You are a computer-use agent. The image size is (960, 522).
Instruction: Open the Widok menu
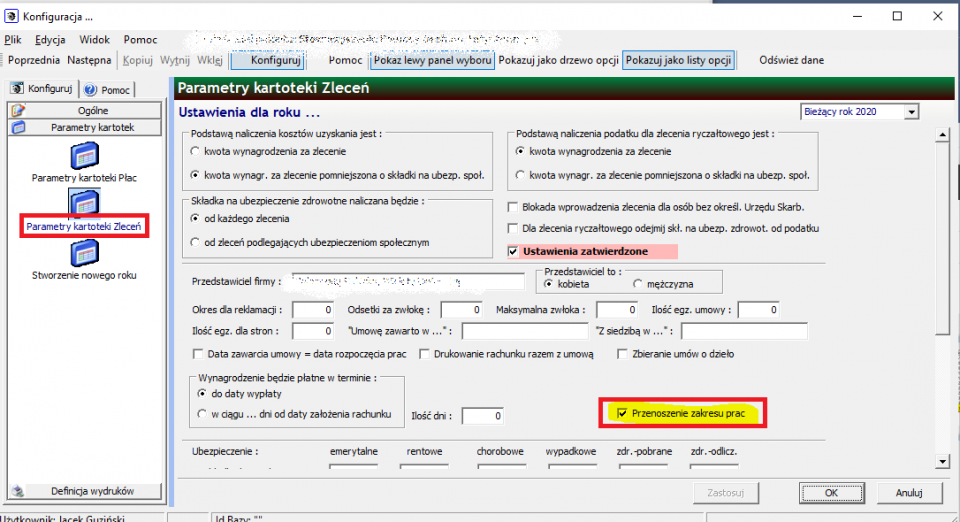[94, 40]
